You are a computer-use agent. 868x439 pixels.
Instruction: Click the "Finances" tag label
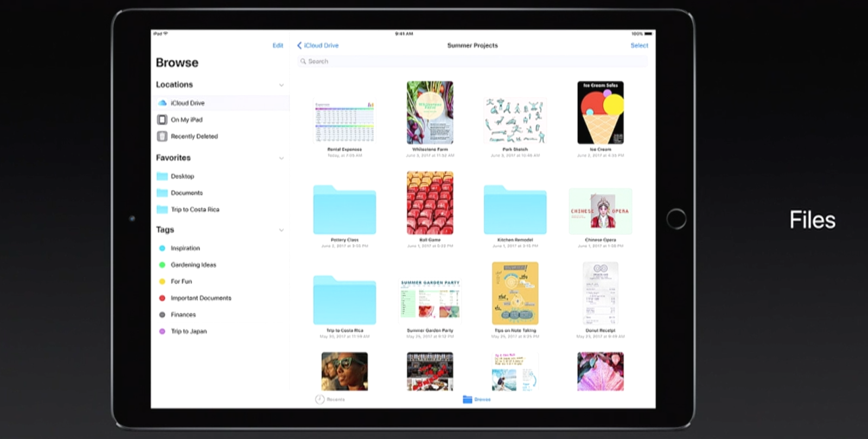[183, 315]
